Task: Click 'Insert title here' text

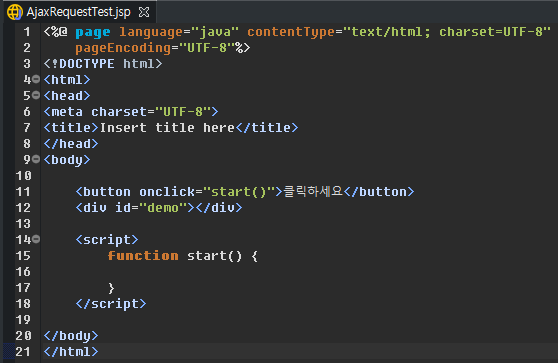Action: point(167,128)
